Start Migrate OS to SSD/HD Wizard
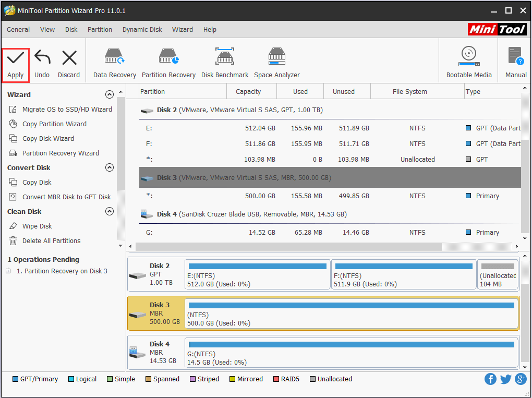The image size is (532, 398). [67, 109]
